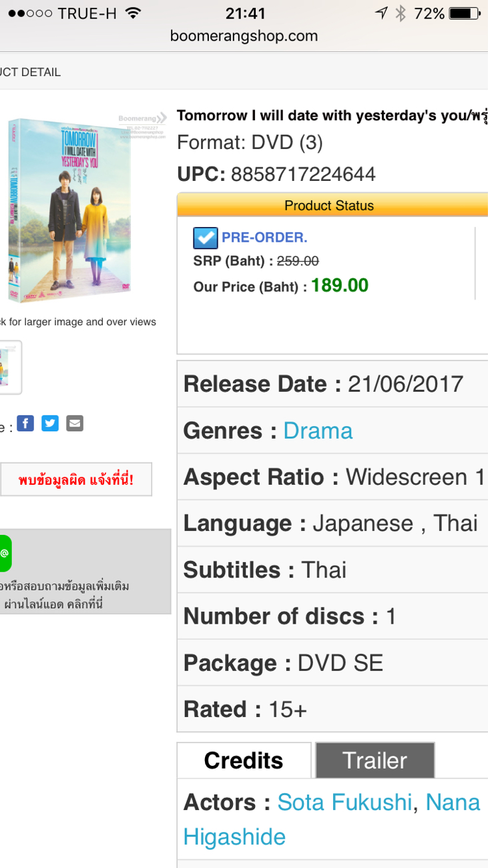Image resolution: width=488 pixels, height=868 pixels.
Task: Select the small product thumbnail
Action: click(9, 367)
